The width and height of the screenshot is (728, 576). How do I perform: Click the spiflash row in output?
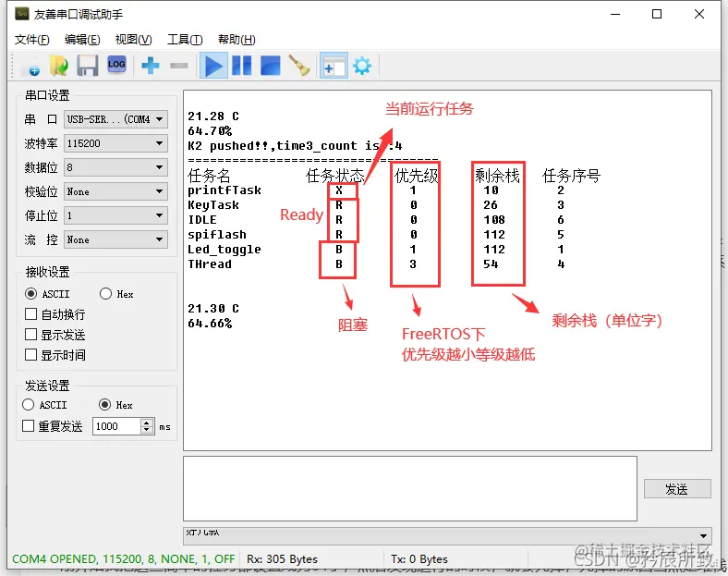(375, 235)
